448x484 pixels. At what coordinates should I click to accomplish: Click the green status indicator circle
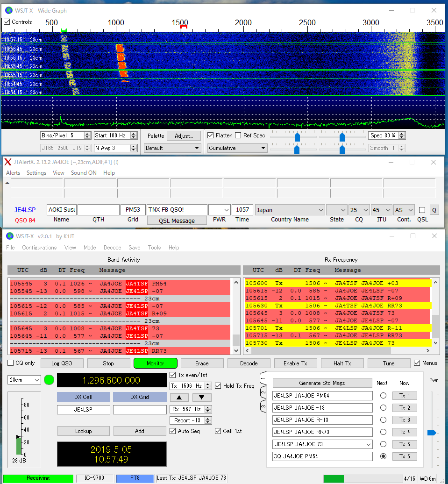[x=49, y=380]
